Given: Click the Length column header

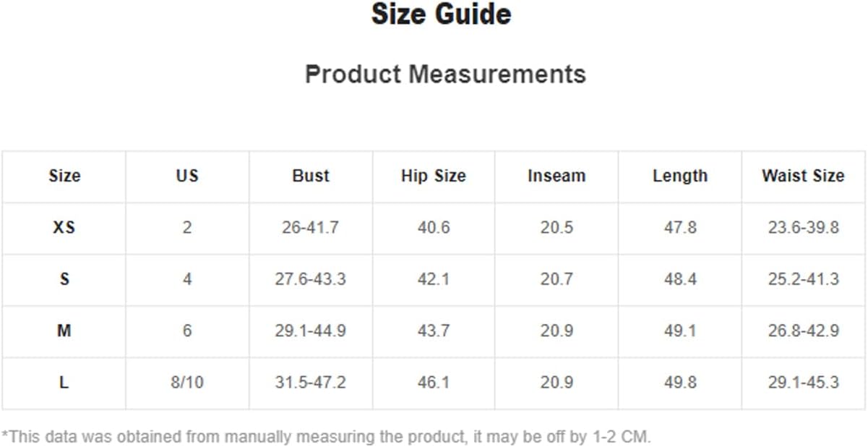Looking at the screenshot, I should 680,176.
